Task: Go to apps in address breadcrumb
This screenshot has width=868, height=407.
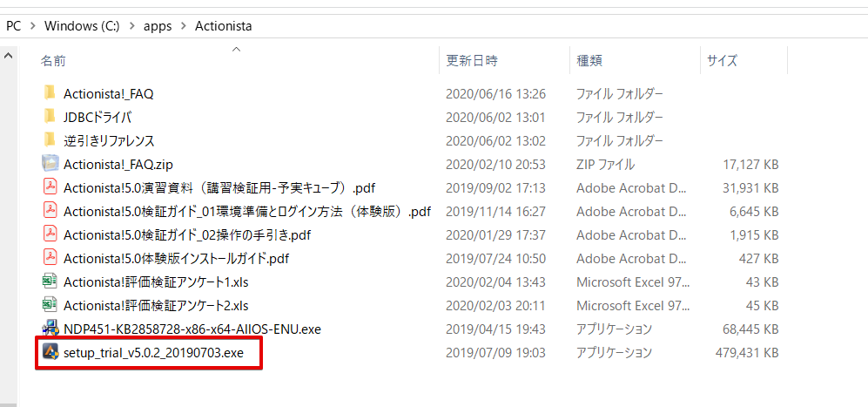Action: click(158, 26)
